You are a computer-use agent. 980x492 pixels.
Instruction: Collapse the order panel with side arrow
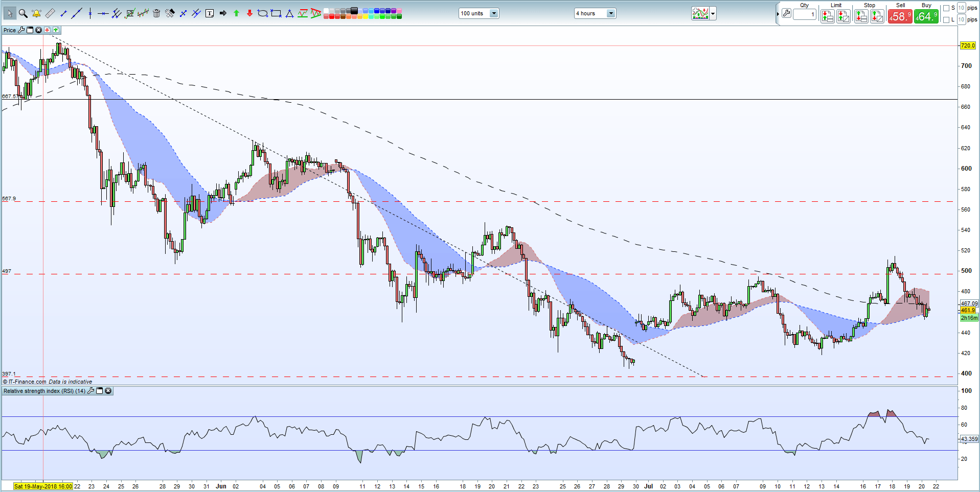tap(778, 14)
